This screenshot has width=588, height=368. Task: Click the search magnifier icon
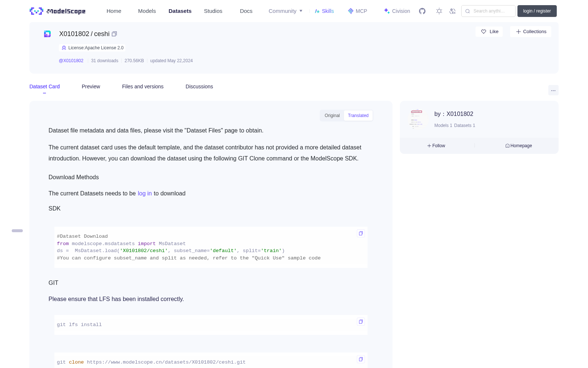click(468, 11)
